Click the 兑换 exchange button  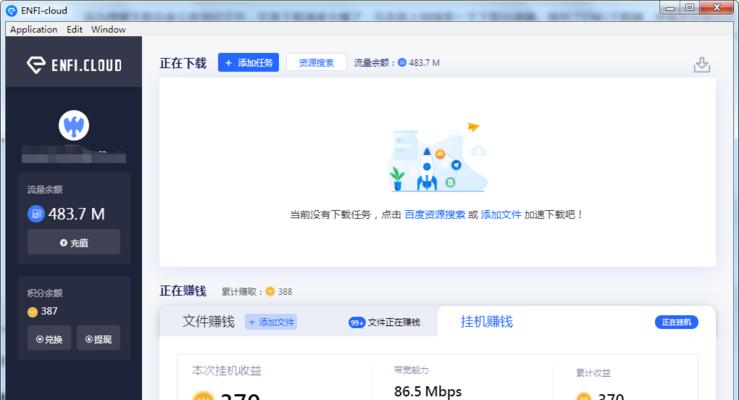click(x=49, y=338)
